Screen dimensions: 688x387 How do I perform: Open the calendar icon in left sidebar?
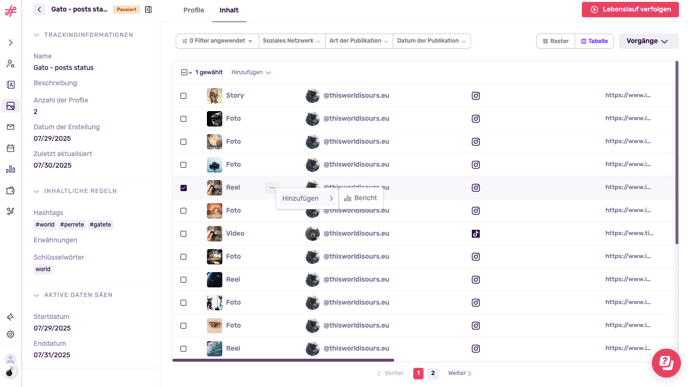coord(11,148)
